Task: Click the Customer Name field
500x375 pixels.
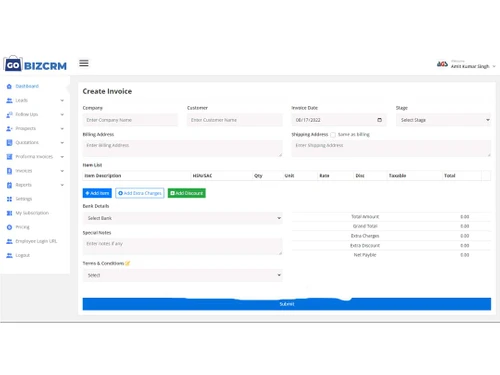Action: click(x=235, y=120)
